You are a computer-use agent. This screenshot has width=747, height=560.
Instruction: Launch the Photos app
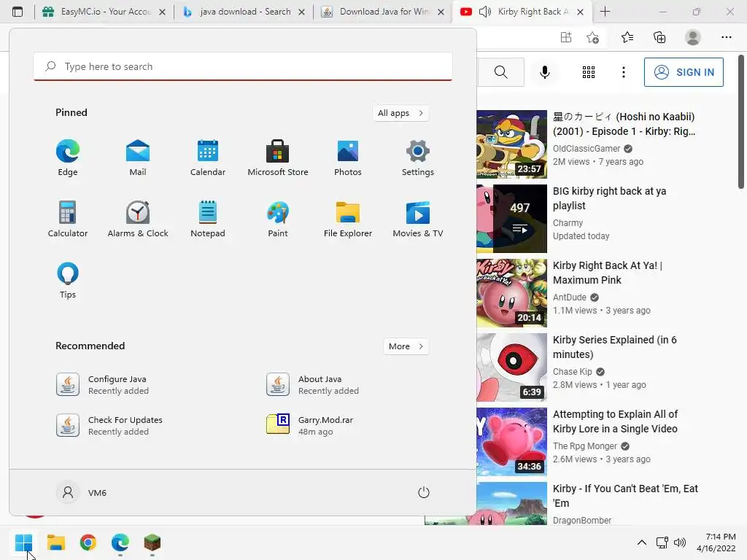pos(348,158)
